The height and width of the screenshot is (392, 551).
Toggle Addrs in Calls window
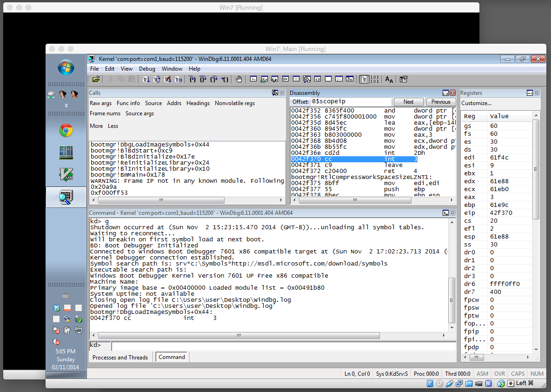click(174, 103)
